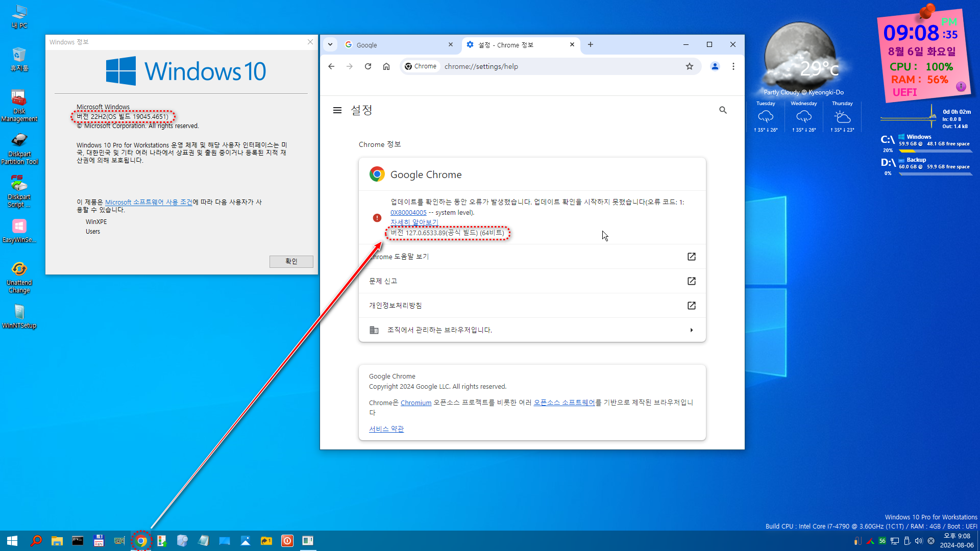Select the Disk Management desktop icon
Image resolution: width=980 pixels, height=551 pixels.
click(19, 106)
